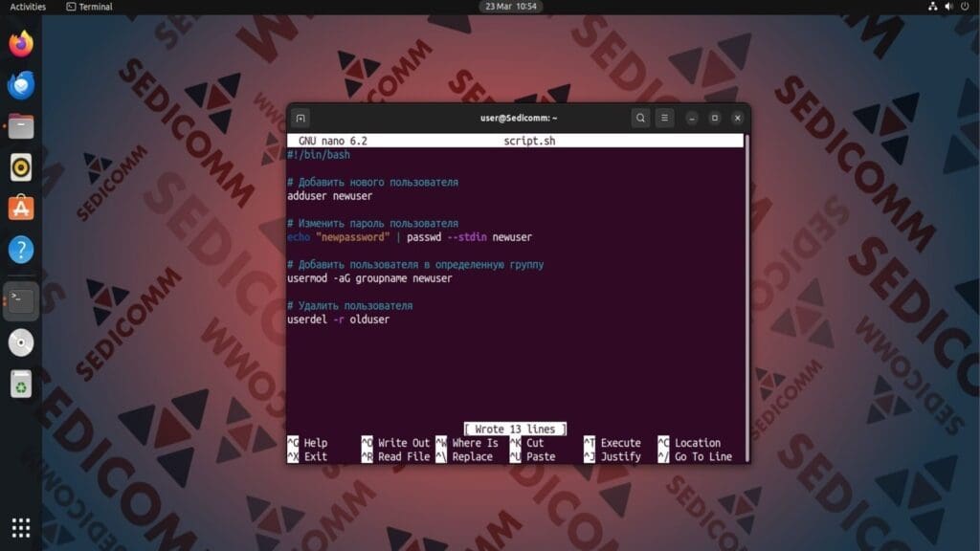Open the Files manager from the dock
This screenshot has width=980, height=551.
19,125
